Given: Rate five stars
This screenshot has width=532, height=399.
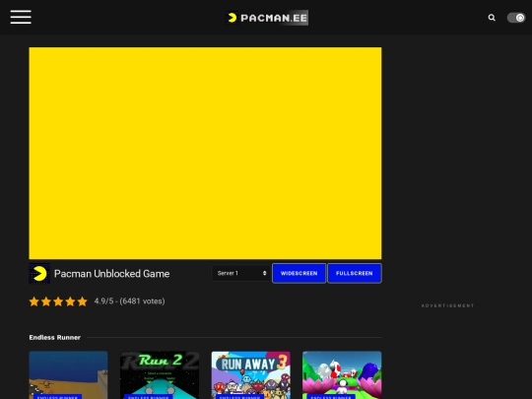Looking at the screenshot, I should click(x=82, y=301).
